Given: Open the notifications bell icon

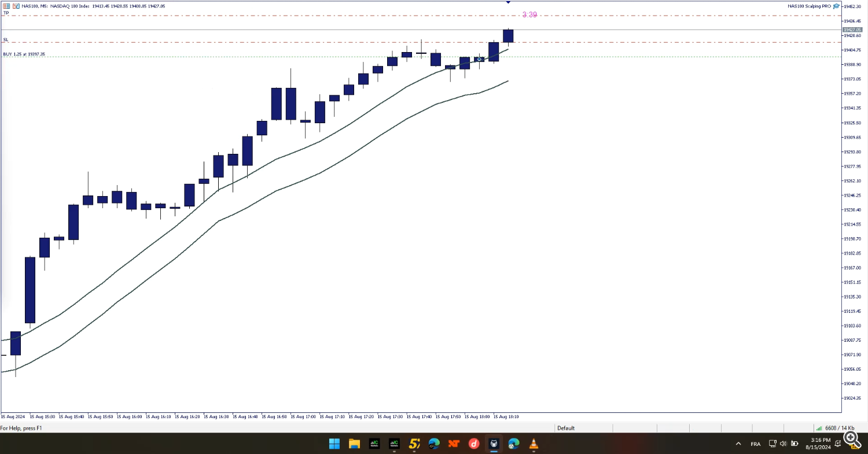Looking at the screenshot, I should tap(837, 444).
